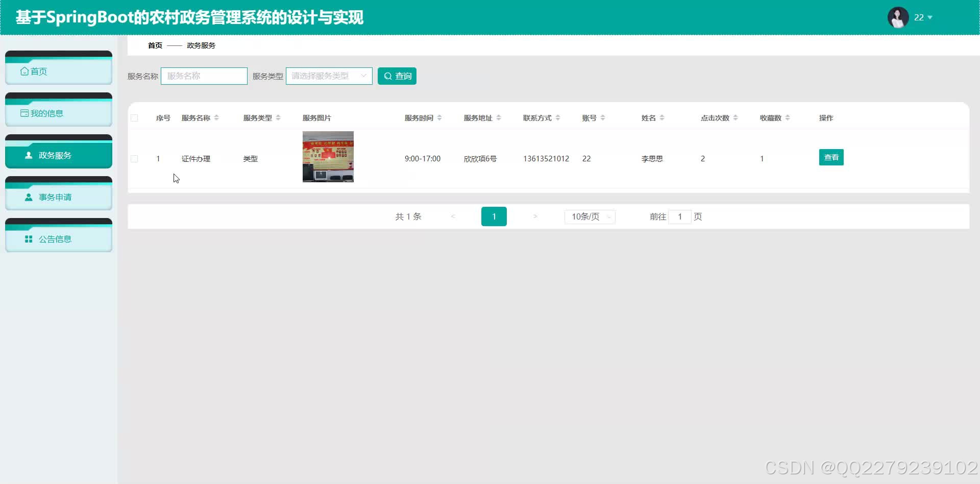The height and width of the screenshot is (484, 980).
Task: Focus the 前往 page number input
Action: (x=680, y=216)
